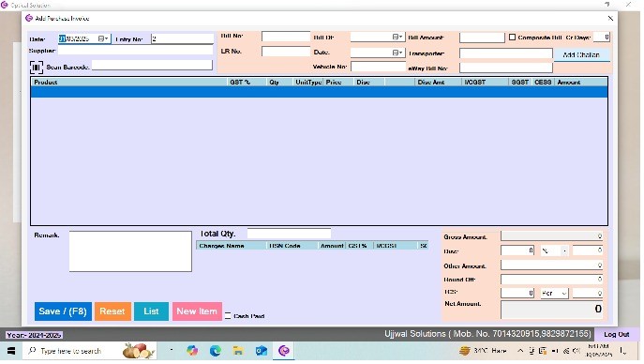Viewport: 644px width, 364px height.
Task: Click the LR No input field
Action: tap(286, 52)
